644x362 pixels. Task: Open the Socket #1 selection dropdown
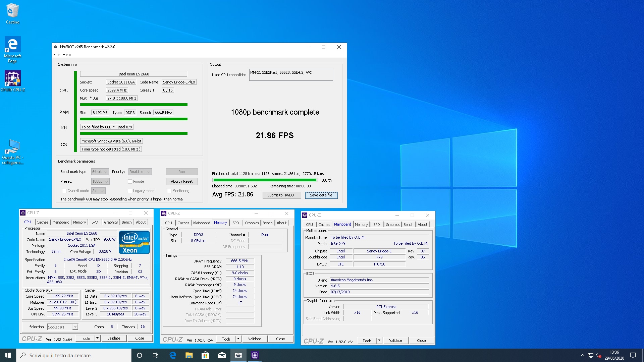pos(63,327)
